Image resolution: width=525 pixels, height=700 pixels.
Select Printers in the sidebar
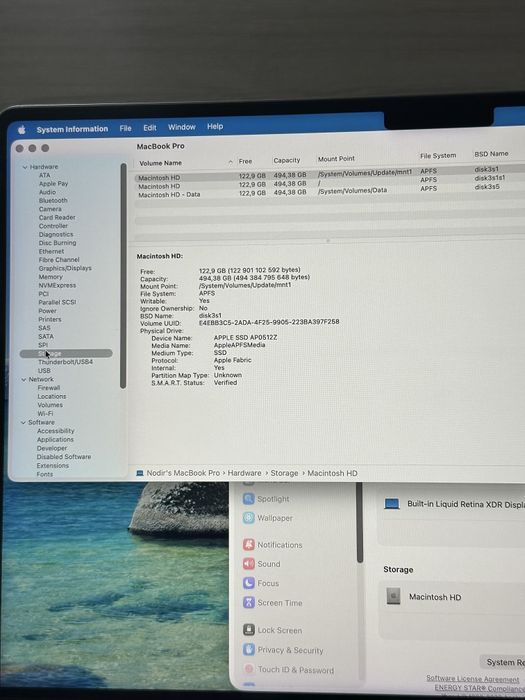[x=50, y=319]
